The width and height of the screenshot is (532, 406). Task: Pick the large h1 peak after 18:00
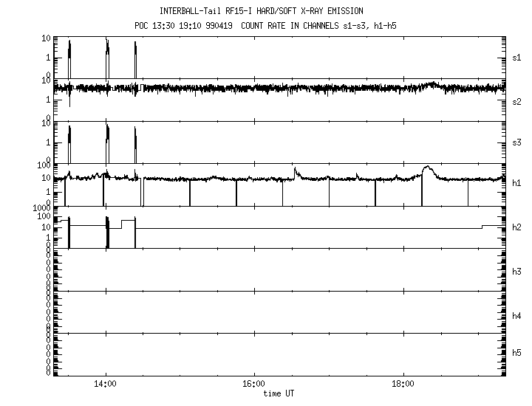[427, 170]
